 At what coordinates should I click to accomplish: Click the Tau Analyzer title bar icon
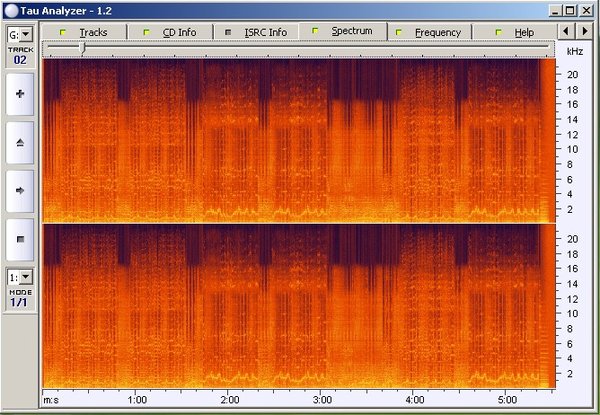(11, 11)
